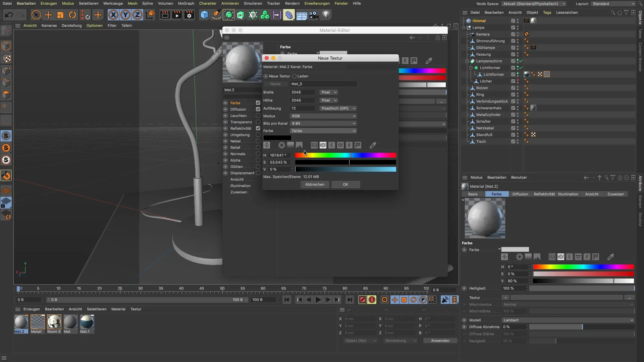Enable Relief channel checkbox
The height and width of the screenshot is (362, 644).
pyautogui.click(x=258, y=147)
